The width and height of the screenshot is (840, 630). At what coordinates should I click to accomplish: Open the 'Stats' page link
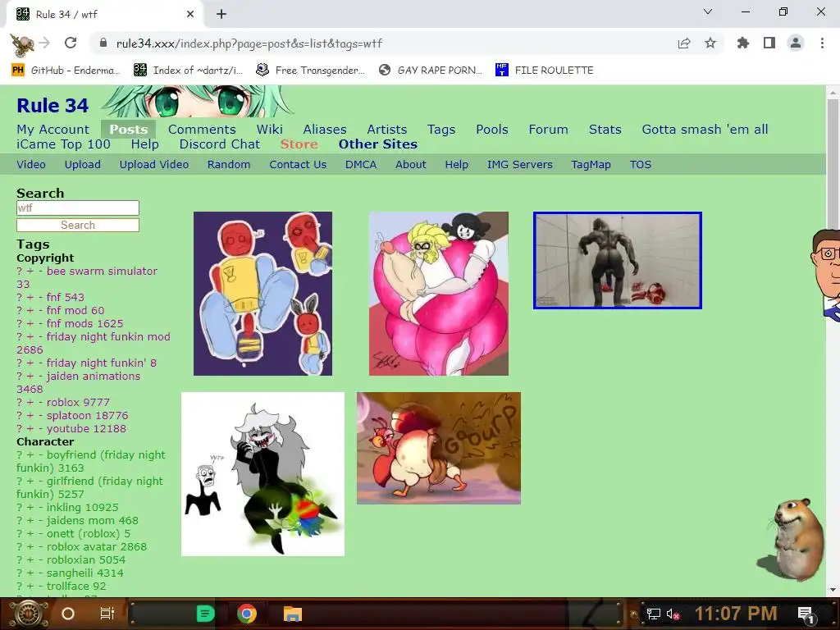(x=605, y=130)
